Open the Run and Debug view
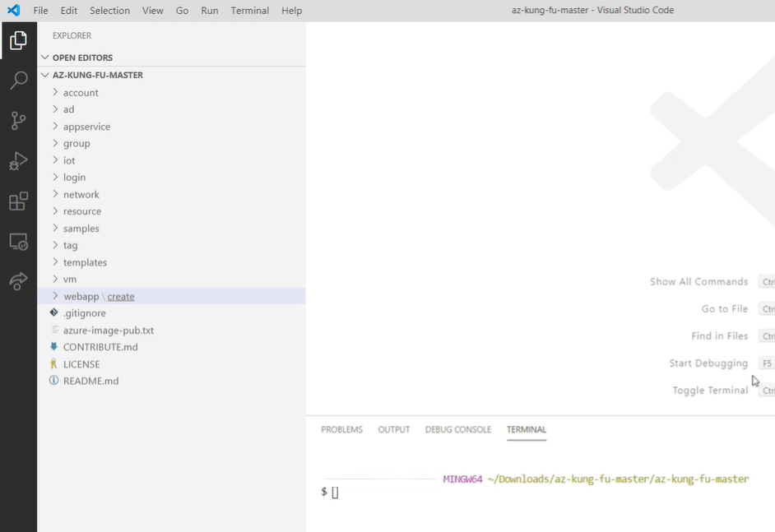Viewport: 775px width, 532px height. (18, 161)
